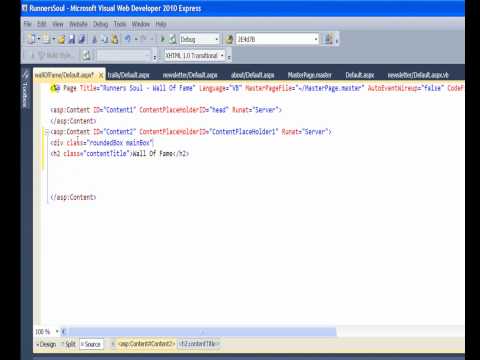Close the wallOfFame/Default.aspx tab

click(101, 75)
